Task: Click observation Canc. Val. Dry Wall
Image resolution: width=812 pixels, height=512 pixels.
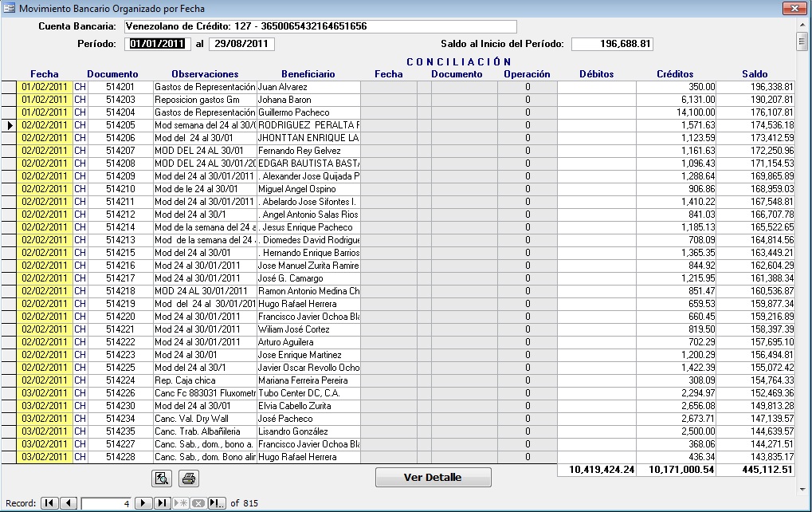Action: (191, 419)
